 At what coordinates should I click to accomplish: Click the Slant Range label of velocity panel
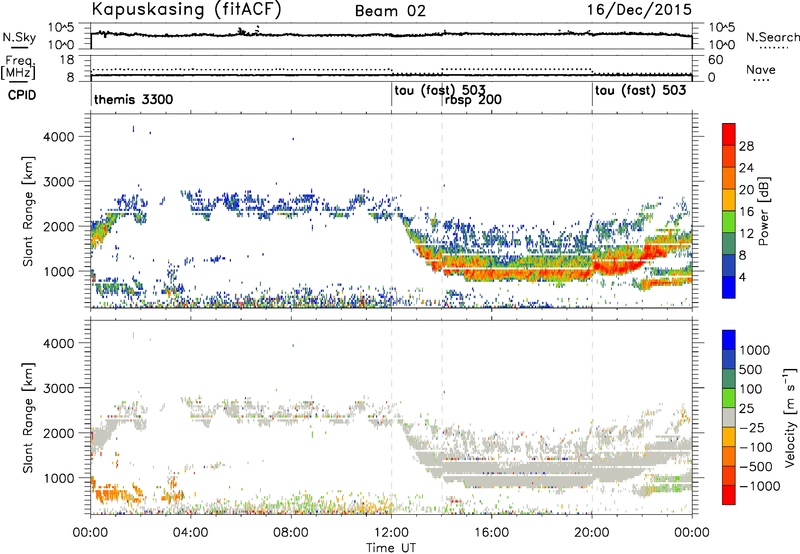[28, 417]
